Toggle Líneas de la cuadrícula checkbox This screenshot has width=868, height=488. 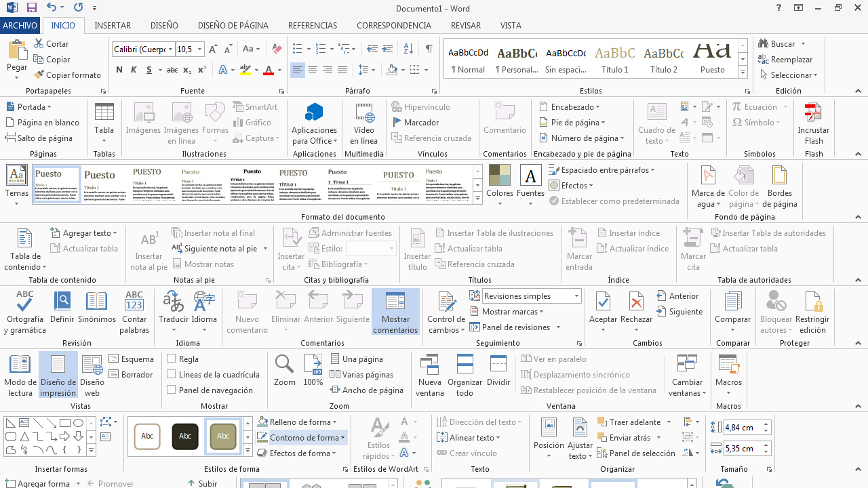coord(172,375)
